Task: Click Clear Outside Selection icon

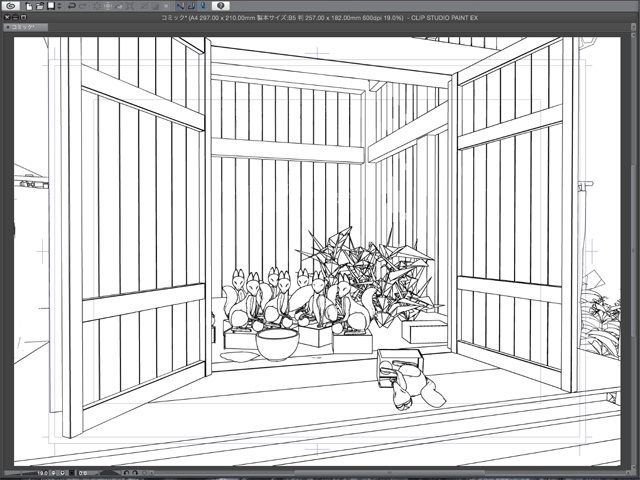Action: pyautogui.click(x=108, y=6)
